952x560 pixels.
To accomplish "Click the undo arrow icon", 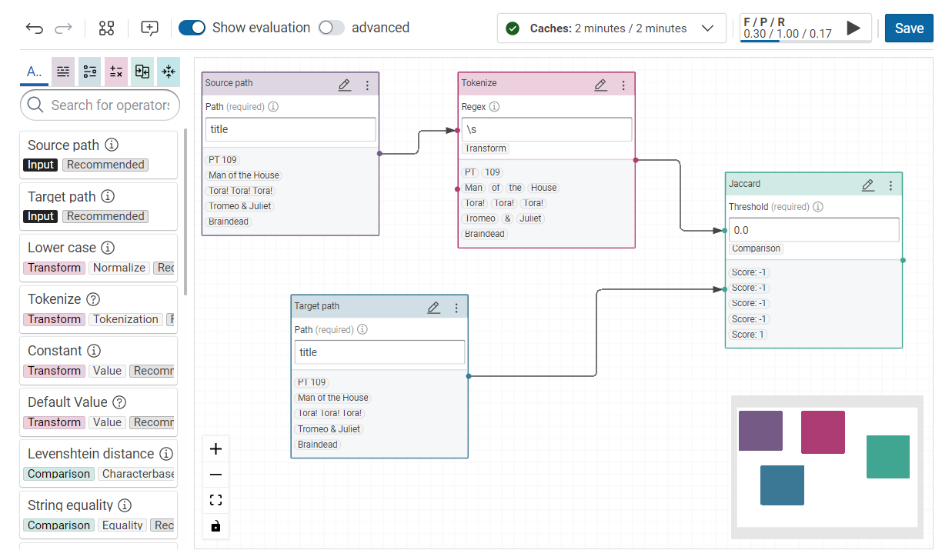I will pyautogui.click(x=35, y=28).
